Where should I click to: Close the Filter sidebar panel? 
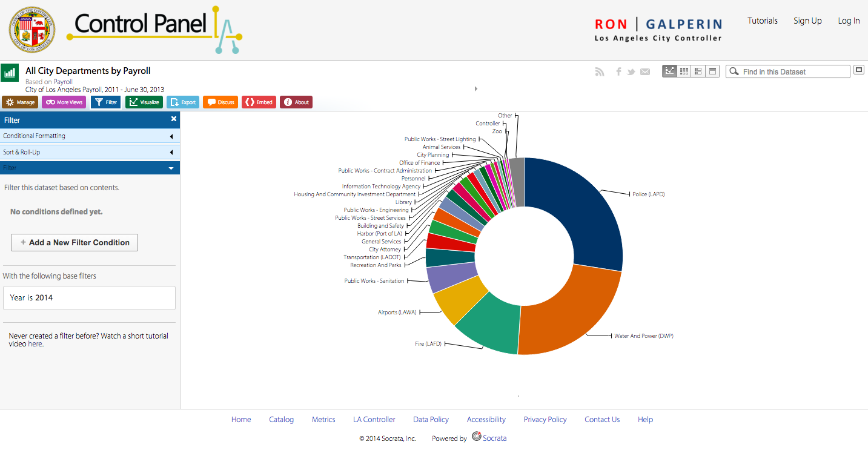174,119
